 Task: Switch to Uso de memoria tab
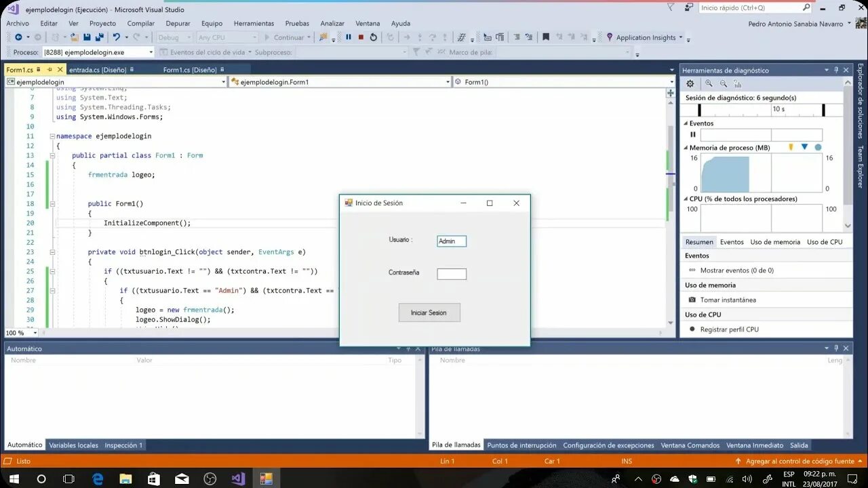coord(775,242)
